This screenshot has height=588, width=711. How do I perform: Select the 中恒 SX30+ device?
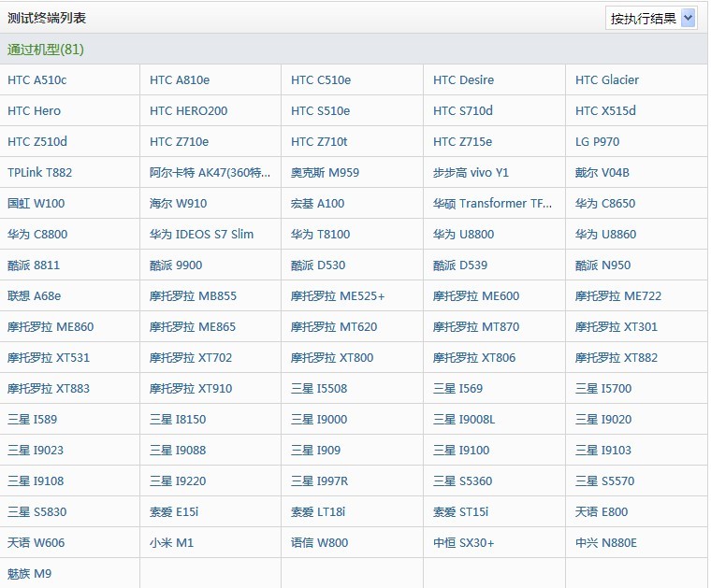pyautogui.click(x=463, y=542)
